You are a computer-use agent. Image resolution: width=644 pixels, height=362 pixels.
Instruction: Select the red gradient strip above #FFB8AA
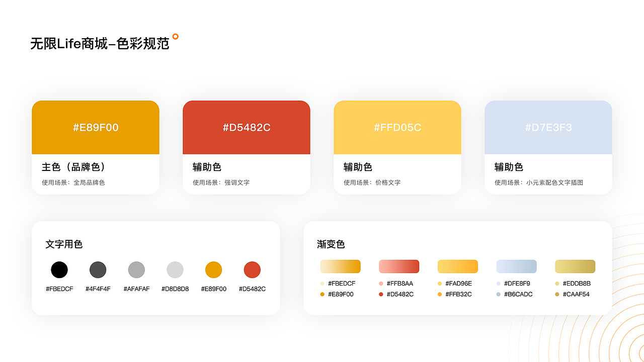tap(399, 266)
